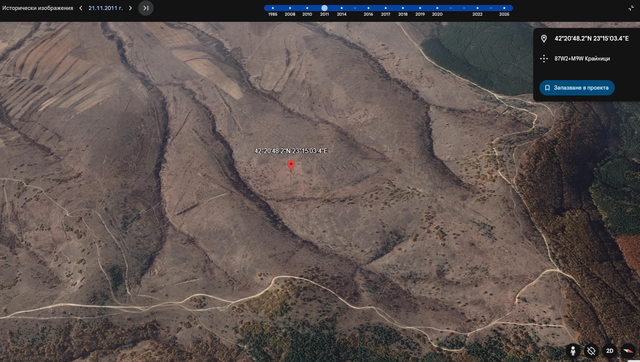Reset orientation with the compass

pos(628,351)
